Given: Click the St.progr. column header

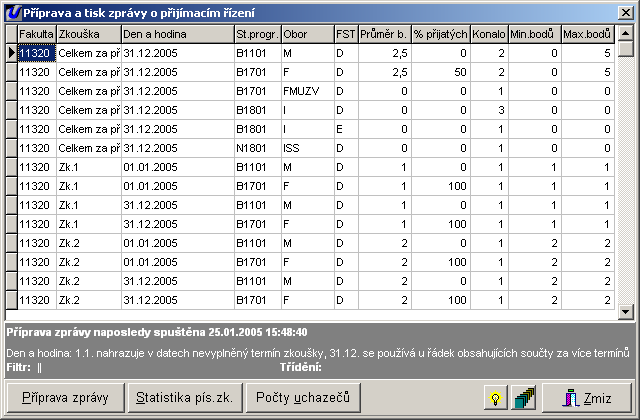Looking at the screenshot, I should coord(256,35).
